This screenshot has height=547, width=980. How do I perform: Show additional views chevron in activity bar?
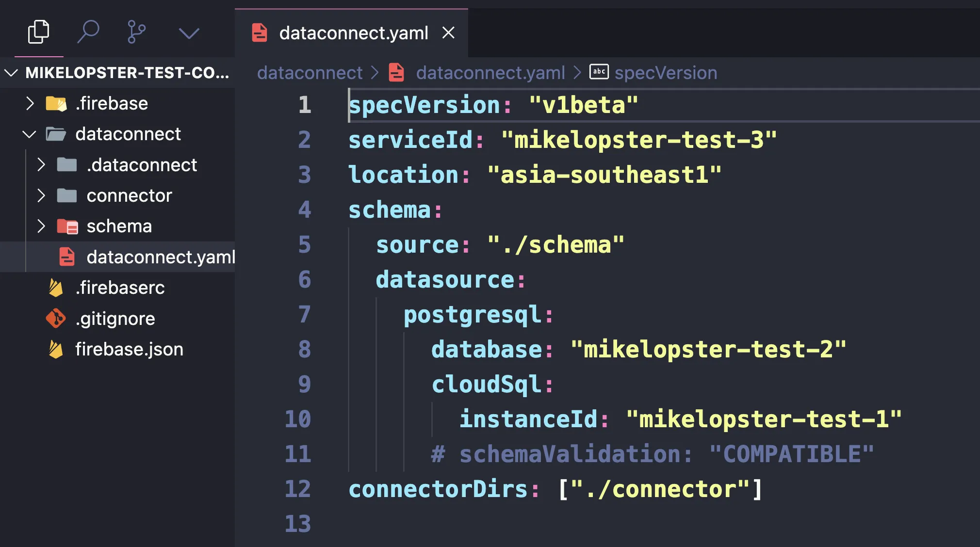point(189,33)
